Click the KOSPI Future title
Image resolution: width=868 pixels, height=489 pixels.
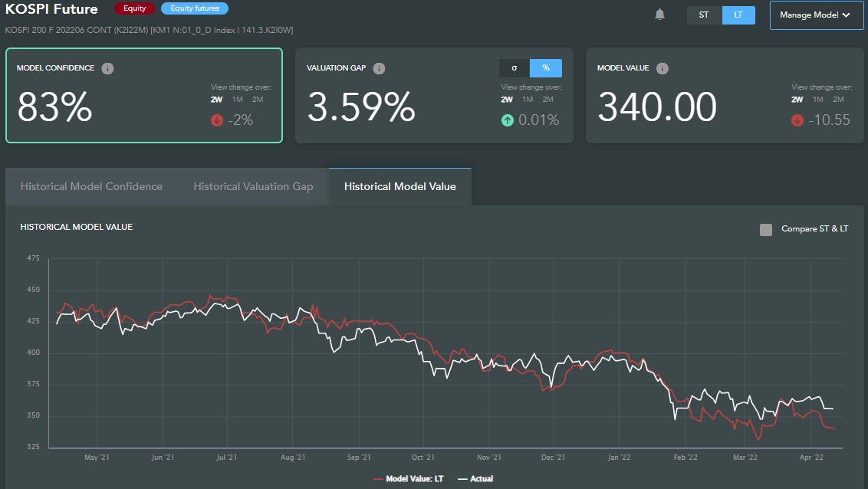pos(51,9)
